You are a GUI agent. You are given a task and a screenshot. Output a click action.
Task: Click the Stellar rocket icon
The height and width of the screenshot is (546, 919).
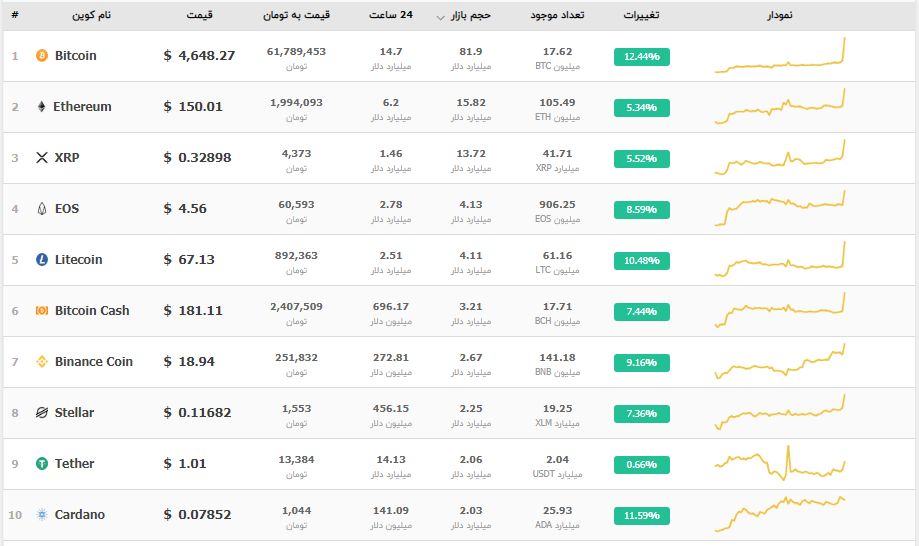[x=42, y=413]
